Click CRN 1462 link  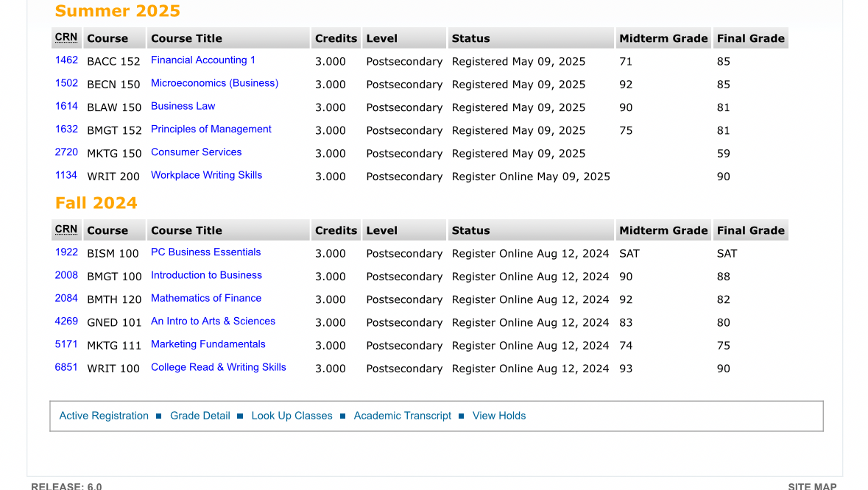point(66,60)
